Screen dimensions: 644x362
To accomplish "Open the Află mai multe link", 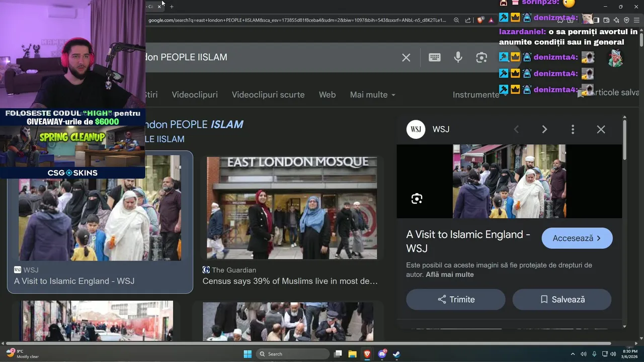I will point(450,275).
